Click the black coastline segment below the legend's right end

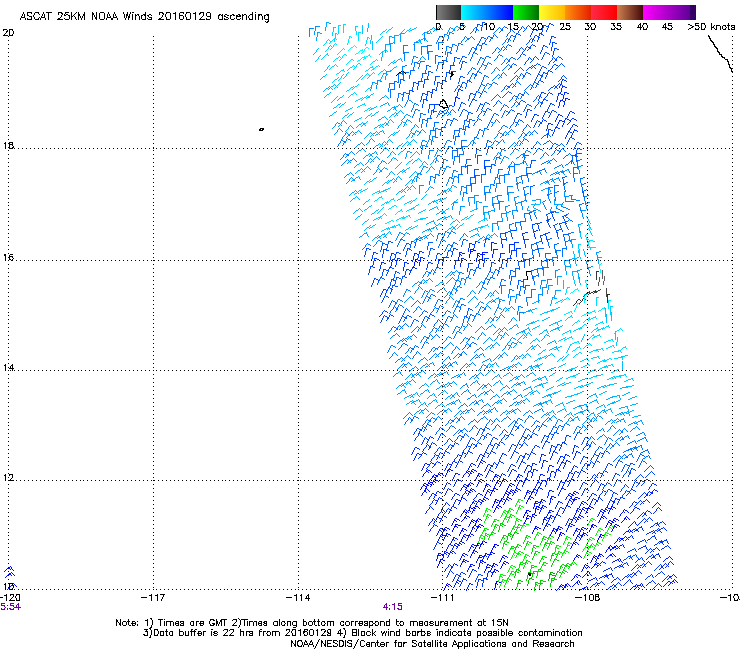pos(721,53)
